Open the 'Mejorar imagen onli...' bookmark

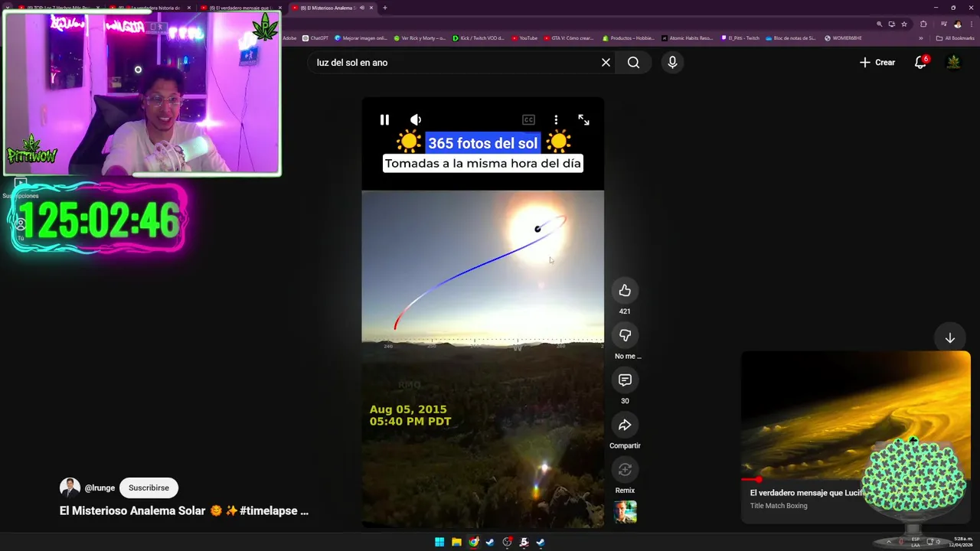click(362, 38)
